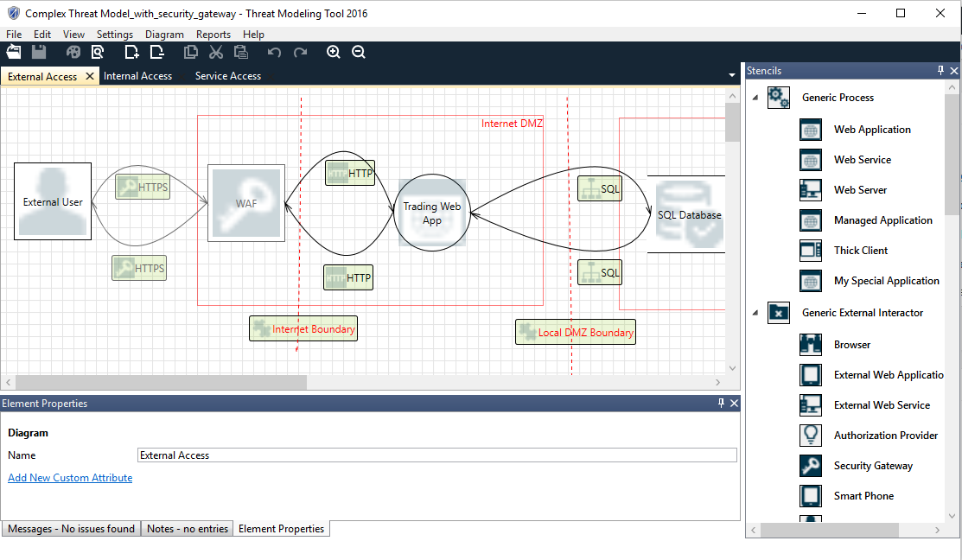The image size is (962, 560).
Task: Open the View menu
Action: tap(73, 35)
